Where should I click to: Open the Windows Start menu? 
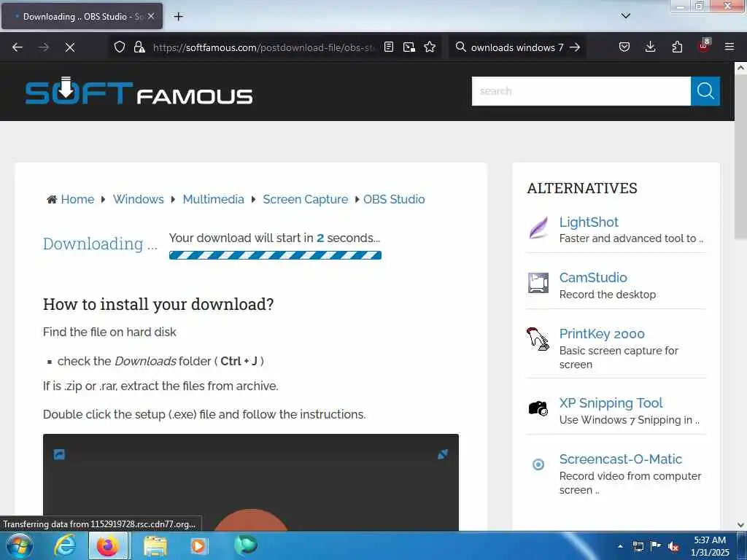[20, 545]
